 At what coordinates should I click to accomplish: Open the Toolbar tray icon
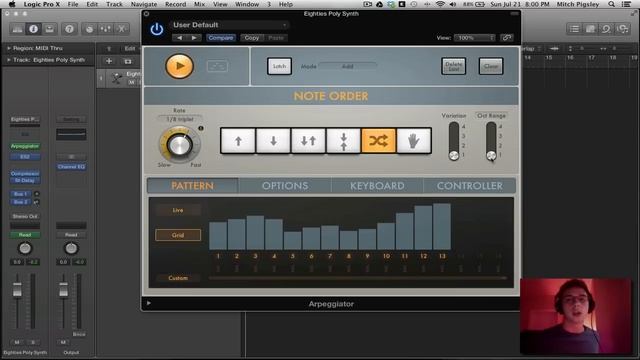pyautogui.click(x=49, y=29)
